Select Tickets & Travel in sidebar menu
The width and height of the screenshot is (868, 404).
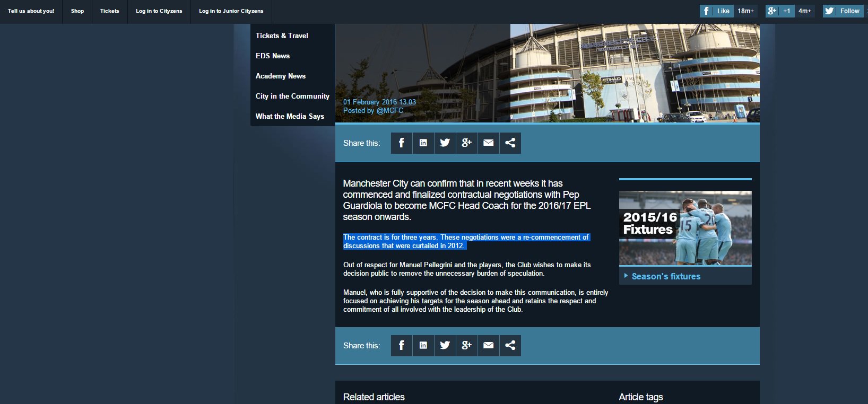282,36
